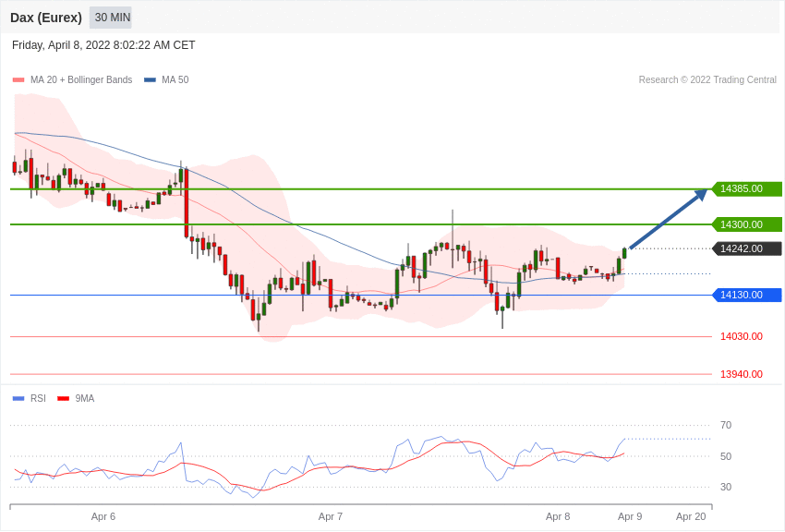Click the blue 14130.00 pivot price tag
The height and width of the screenshot is (532, 785).
(746, 296)
